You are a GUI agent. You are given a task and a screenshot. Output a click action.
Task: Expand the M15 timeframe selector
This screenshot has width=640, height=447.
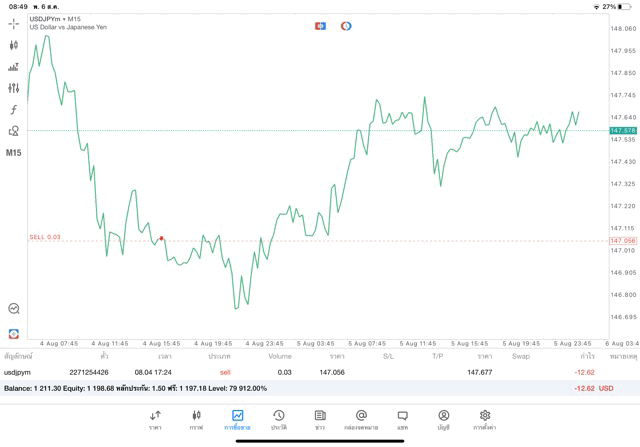[14, 153]
